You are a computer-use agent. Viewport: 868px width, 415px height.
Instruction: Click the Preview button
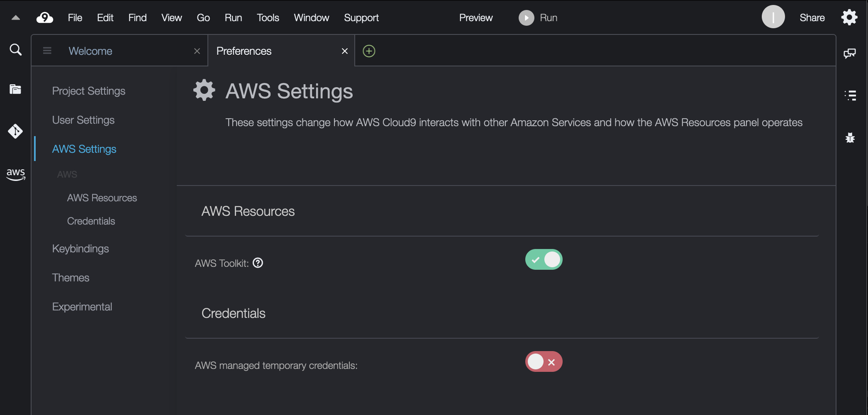(476, 17)
